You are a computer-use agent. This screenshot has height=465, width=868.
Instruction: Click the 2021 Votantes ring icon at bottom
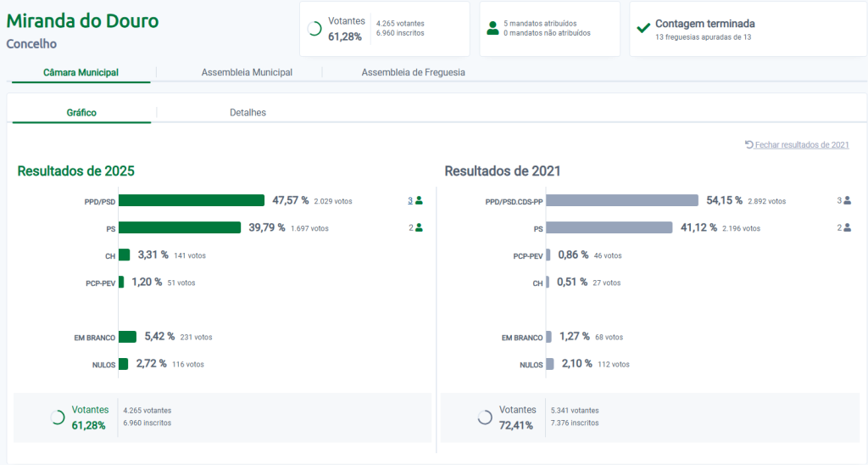486,417
